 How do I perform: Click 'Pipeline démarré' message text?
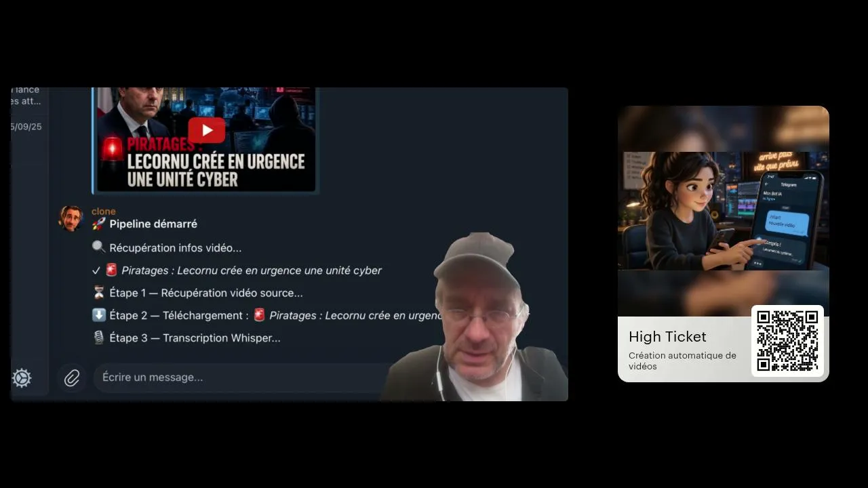point(153,224)
